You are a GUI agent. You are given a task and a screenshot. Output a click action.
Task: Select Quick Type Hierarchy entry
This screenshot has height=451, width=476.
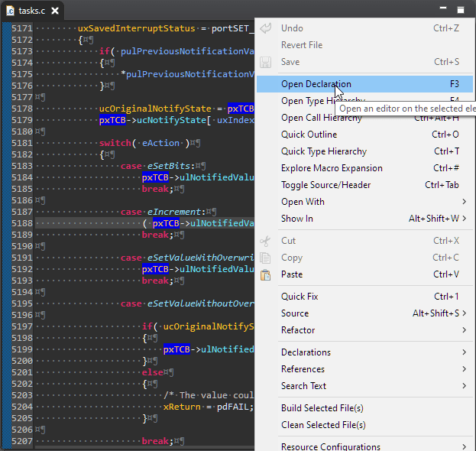click(x=364, y=151)
